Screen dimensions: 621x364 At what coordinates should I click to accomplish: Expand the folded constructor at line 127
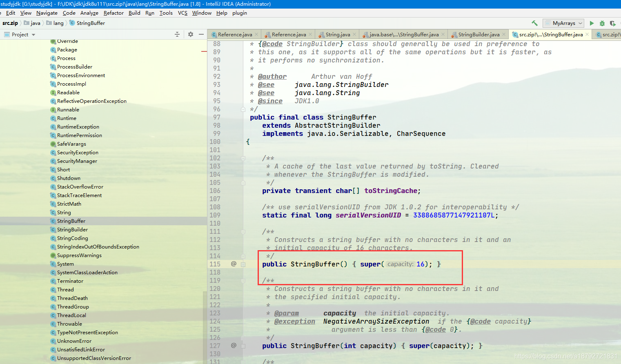[x=243, y=346]
